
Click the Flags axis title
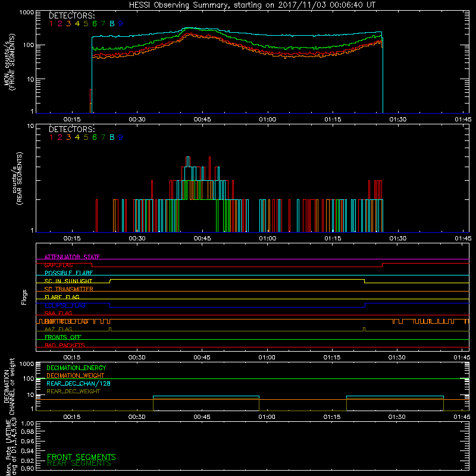point(24,297)
